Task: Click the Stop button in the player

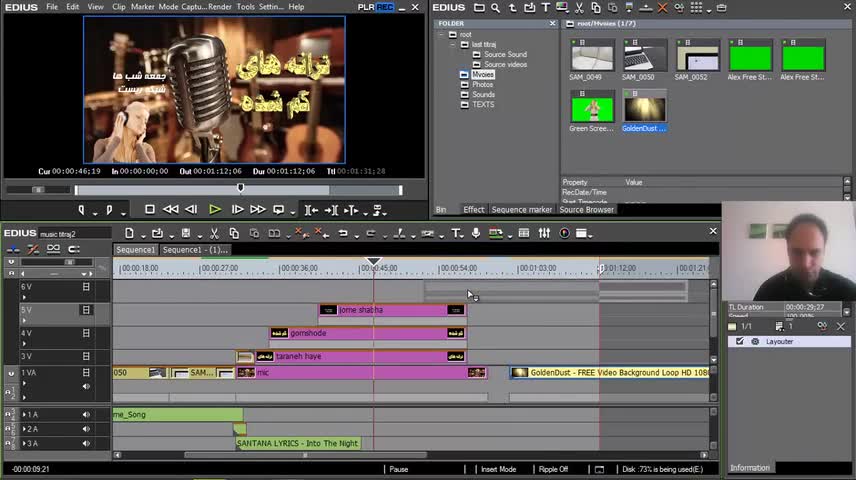Action: pos(150,210)
